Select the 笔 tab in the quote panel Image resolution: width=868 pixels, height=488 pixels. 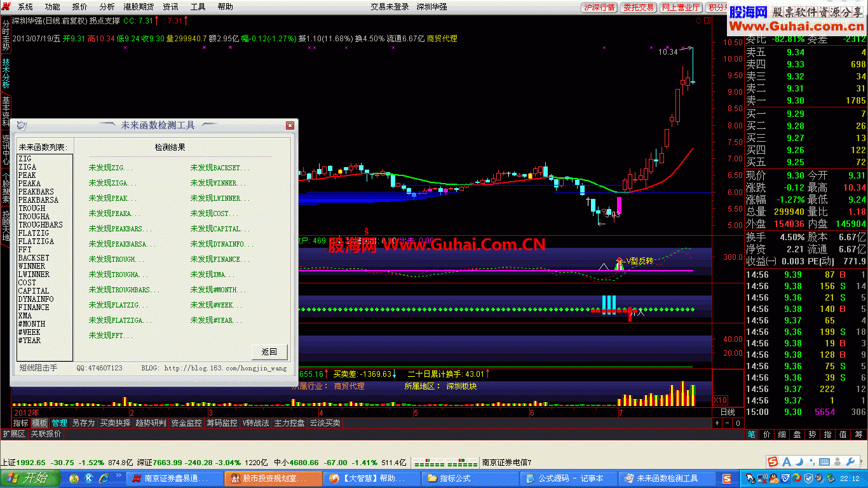pyautogui.click(x=752, y=435)
